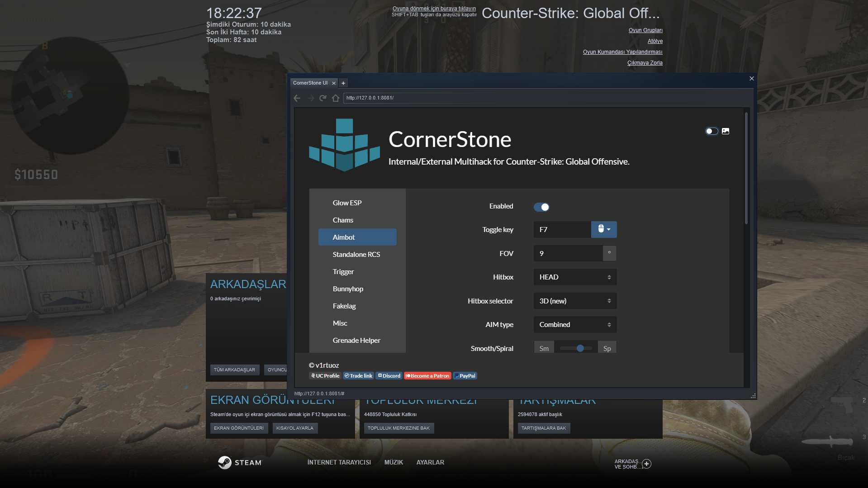The image size is (868, 488).
Task: Toggle the Aimbot Enabled switch
Action: pyautogui.click(x=541, y=207)
